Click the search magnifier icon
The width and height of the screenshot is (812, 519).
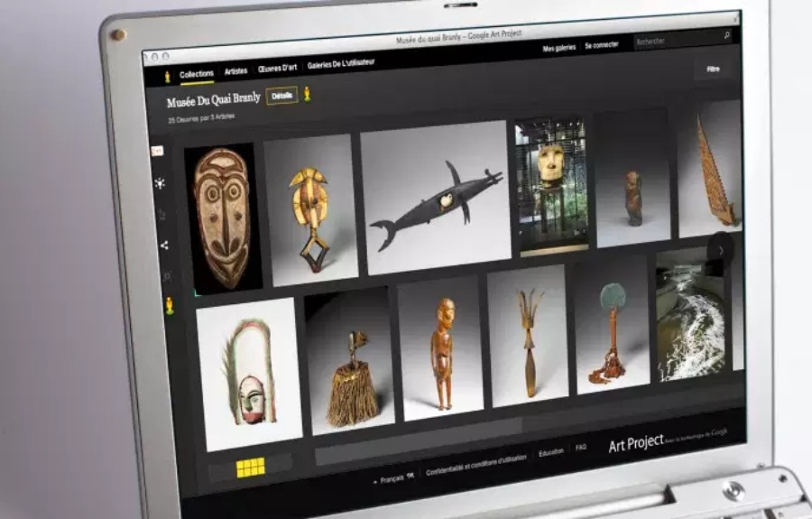[726, 35]
